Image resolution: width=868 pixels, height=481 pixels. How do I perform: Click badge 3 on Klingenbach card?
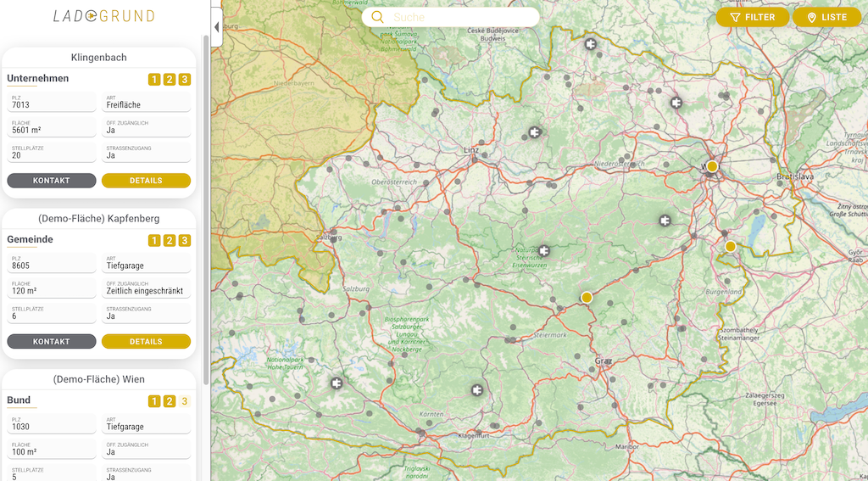tap(185, 79)
